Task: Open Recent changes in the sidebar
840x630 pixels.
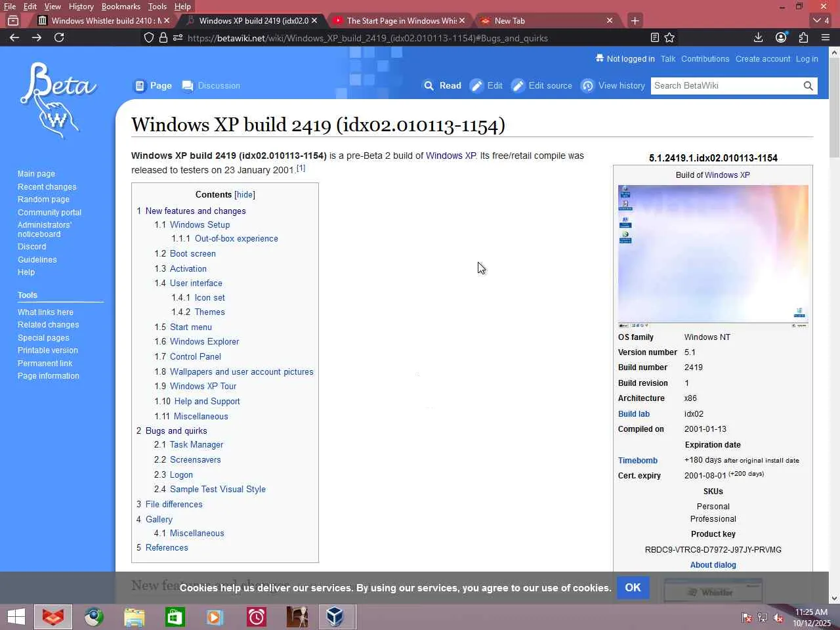Action: 47,187
